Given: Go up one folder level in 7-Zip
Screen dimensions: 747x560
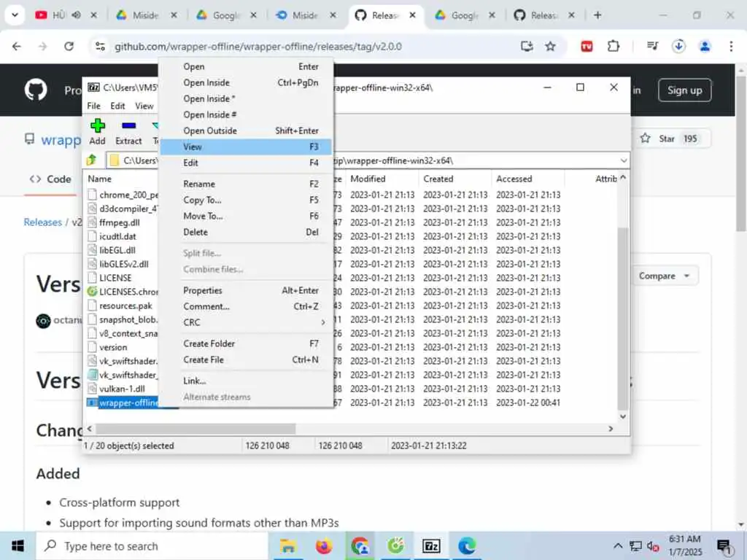Looking at the screenshot, I should tap(92, 160).
